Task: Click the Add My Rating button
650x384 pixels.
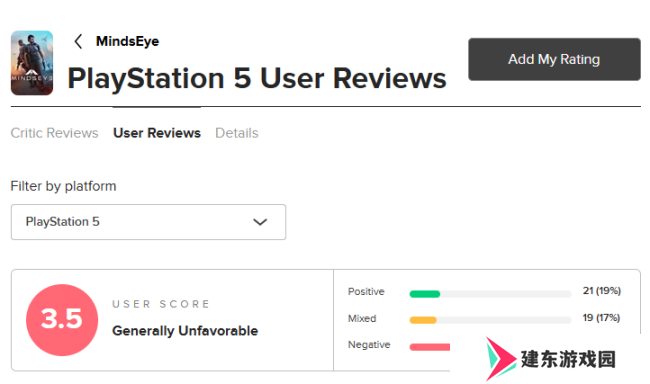Action: 554,59
